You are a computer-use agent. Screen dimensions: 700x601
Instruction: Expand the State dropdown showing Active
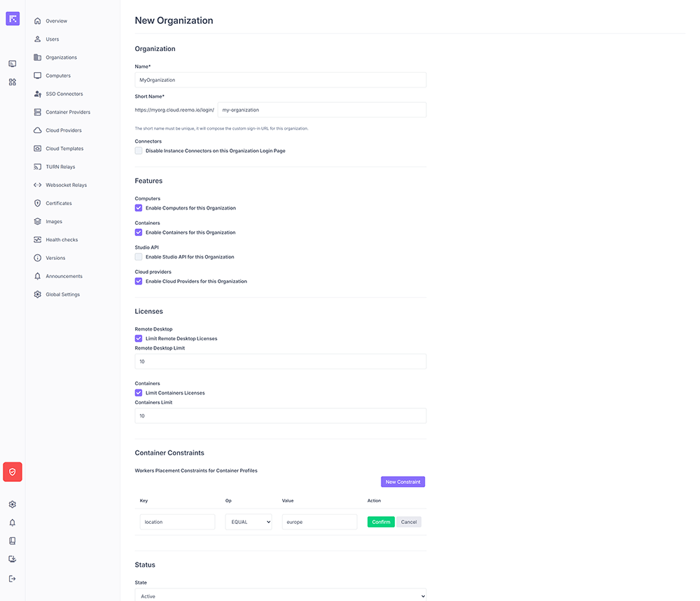(x=280, y=596)
